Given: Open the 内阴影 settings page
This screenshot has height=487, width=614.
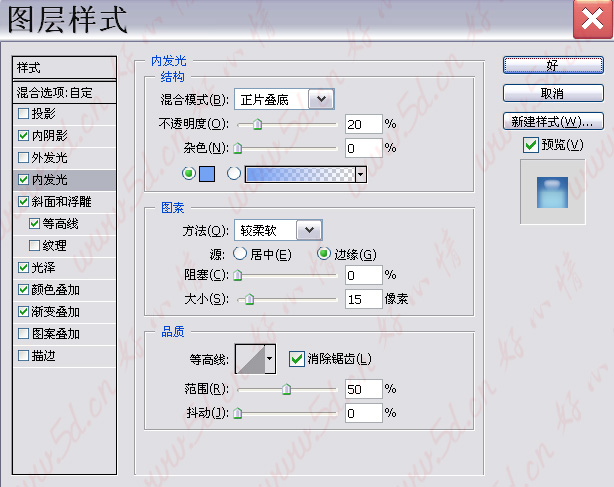Looking at the screenshot, I should tap(50, 135).
